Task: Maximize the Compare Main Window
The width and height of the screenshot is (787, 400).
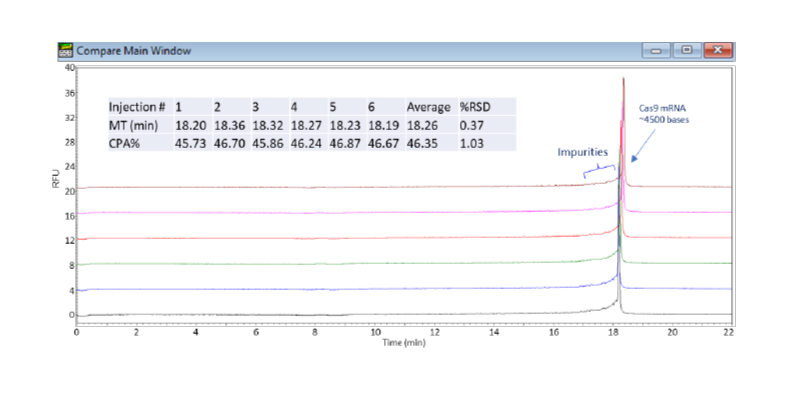Action: pyautogui.click(x=686, y=51)
